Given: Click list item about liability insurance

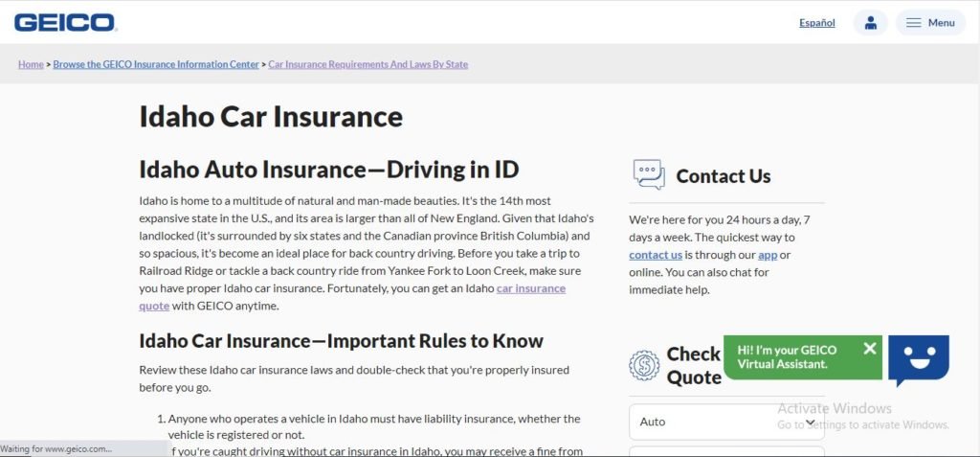Looking at the screenshot, I should (374, 426).
